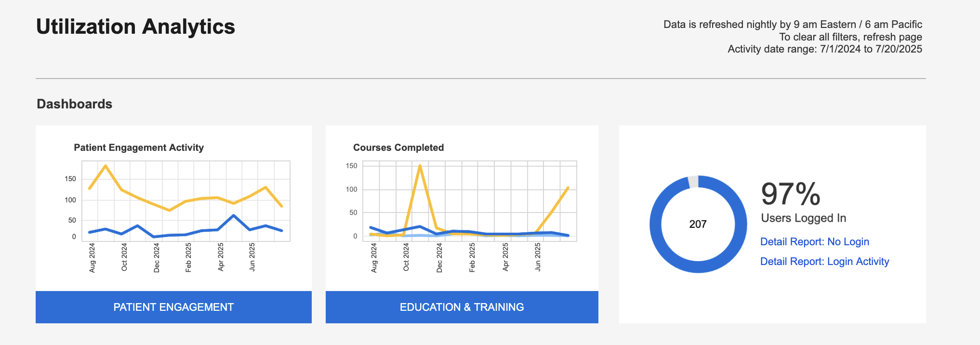Open Detail Report: No Login link
The height and width of the screenshot is (345, 980).
[x=814, y=242]
